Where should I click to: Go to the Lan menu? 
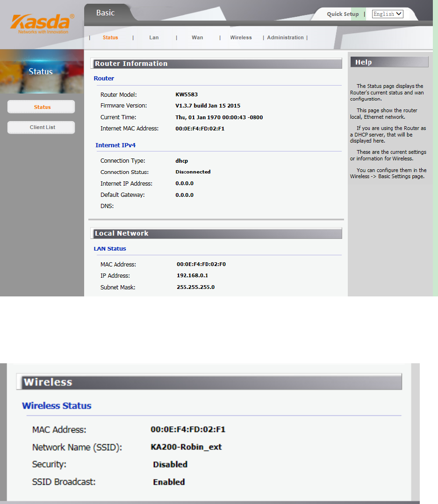pos(154,37)
